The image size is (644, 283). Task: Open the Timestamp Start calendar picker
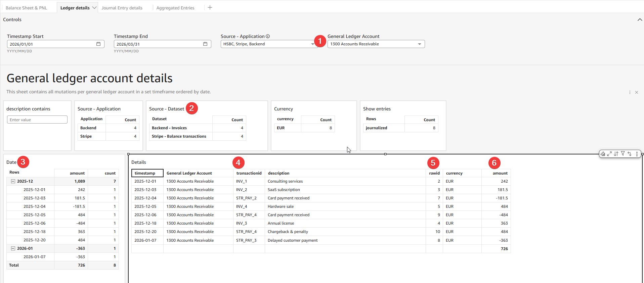tap(98, 44)
